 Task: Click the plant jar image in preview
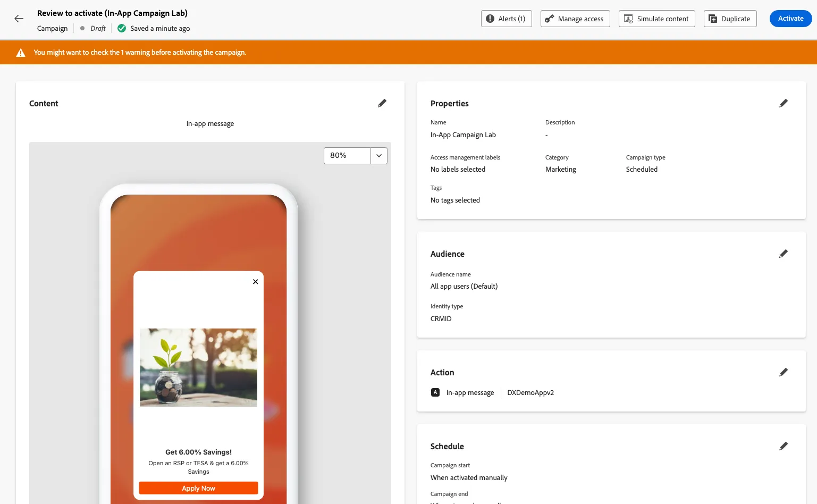coord(199,367)
